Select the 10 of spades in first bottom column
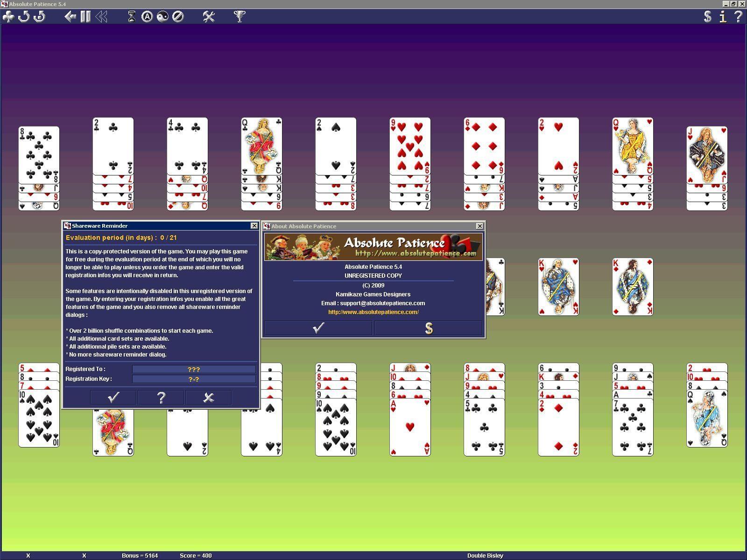Screen dimensions: 747x560 click(39, 418)
